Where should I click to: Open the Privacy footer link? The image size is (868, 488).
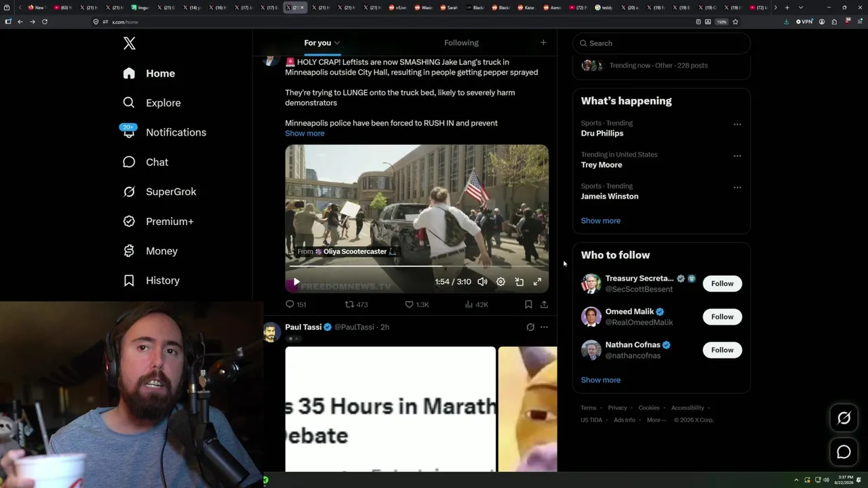point(617,408)
